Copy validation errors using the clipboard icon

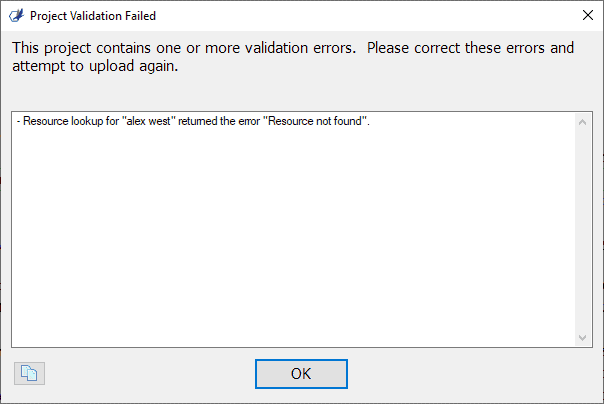click(29, 373)
